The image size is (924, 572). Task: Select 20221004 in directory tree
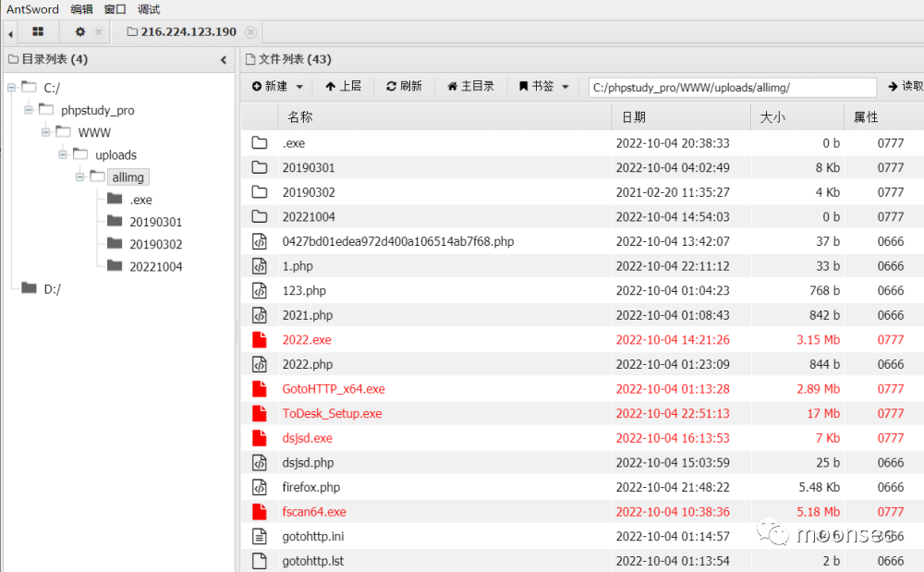click(155, 267)
